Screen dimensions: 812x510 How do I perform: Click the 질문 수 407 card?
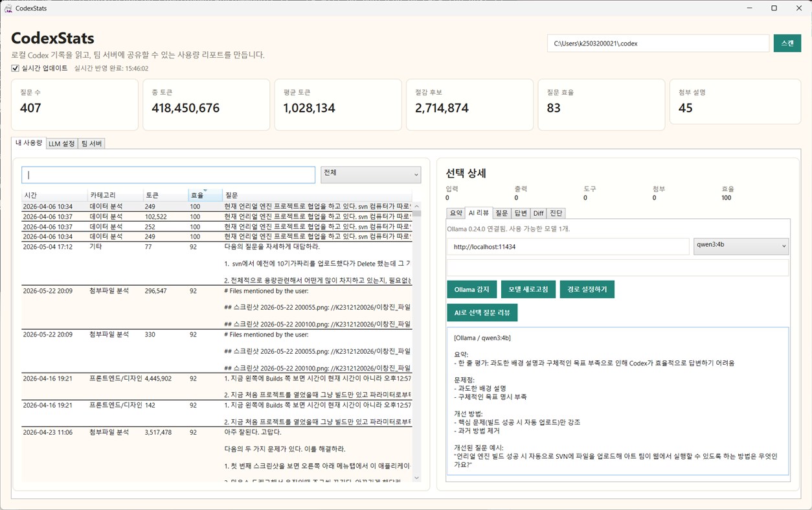point(74,105)
